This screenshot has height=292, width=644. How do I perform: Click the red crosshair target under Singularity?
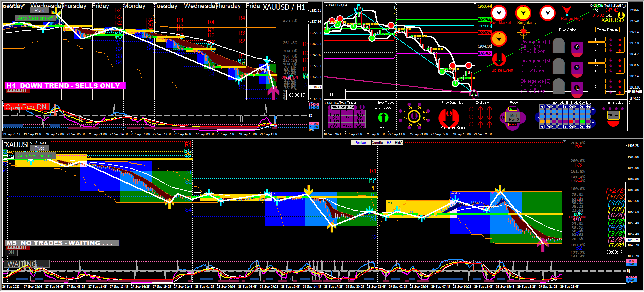[x=523, y=33]
